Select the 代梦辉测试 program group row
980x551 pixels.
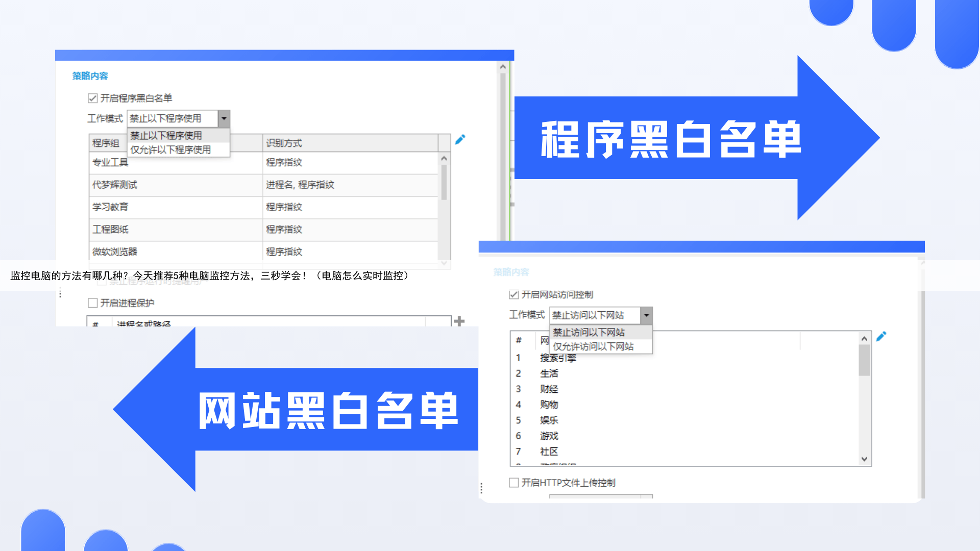[115, 185]
